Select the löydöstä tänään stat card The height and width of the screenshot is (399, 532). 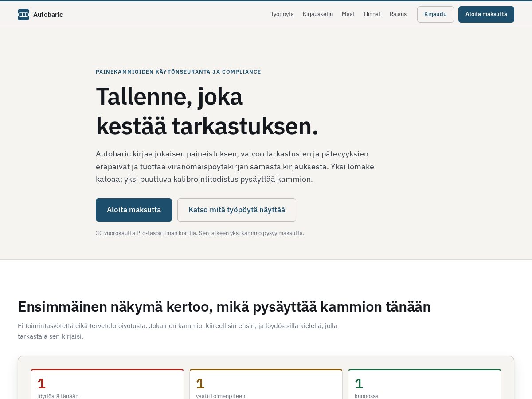(107, 384)
